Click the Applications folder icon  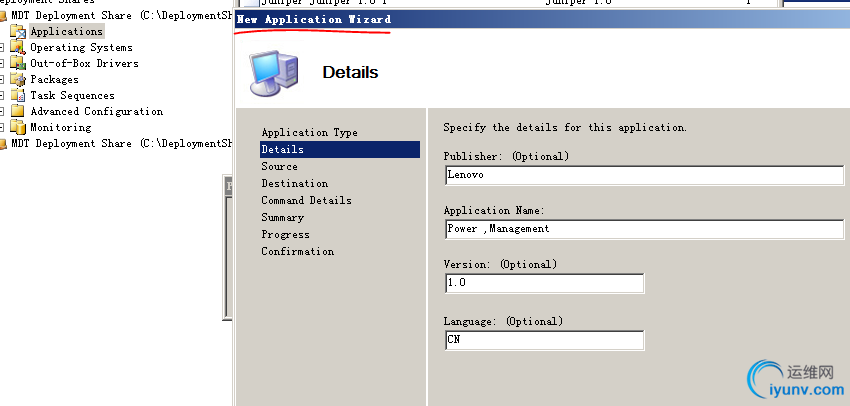pyautogui.click(x=18, y=31)
